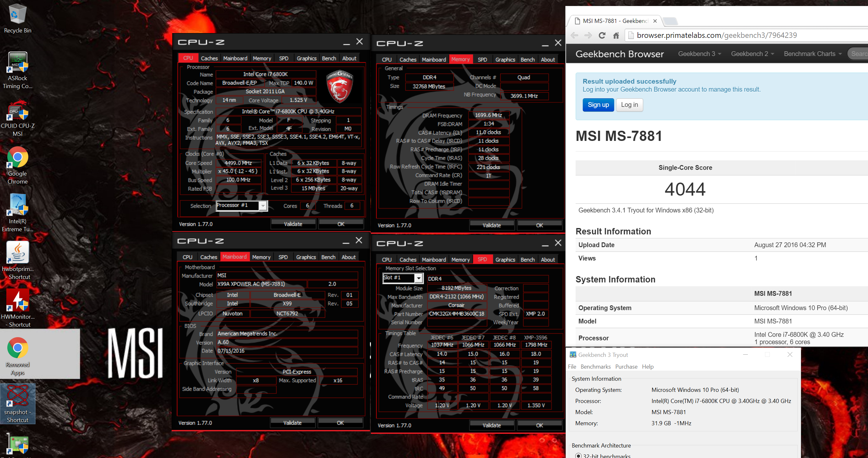
Task: Open the snapshot shortcut icon
Action: (17, 404)
